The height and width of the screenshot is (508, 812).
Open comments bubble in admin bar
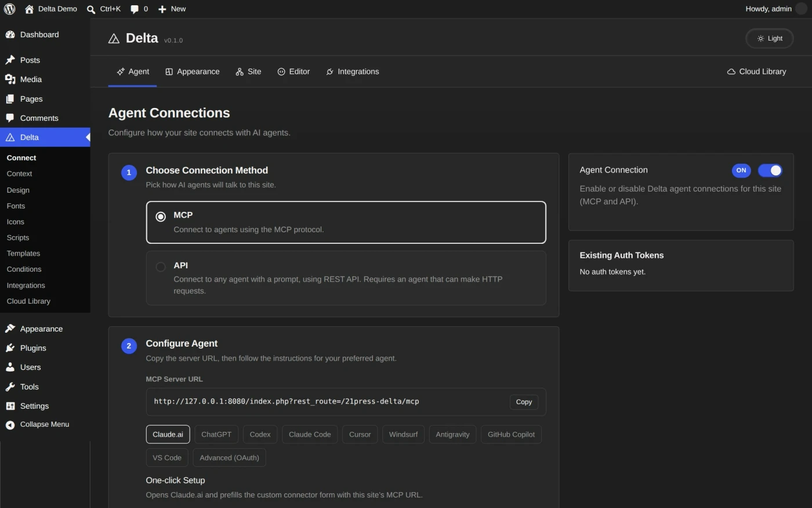(x=135, y=9)
